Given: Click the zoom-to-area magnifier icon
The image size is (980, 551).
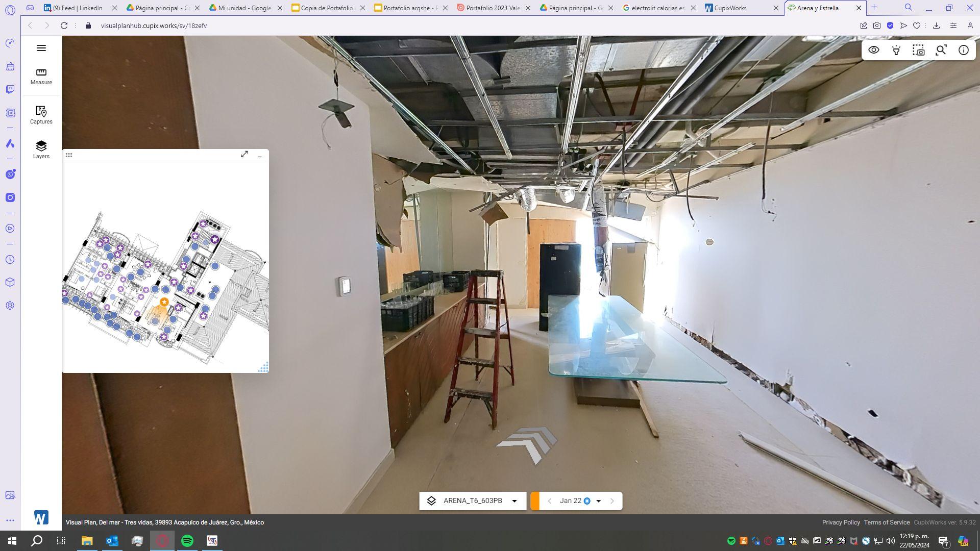Looking at the screenshot, I should tap(941, 50).
